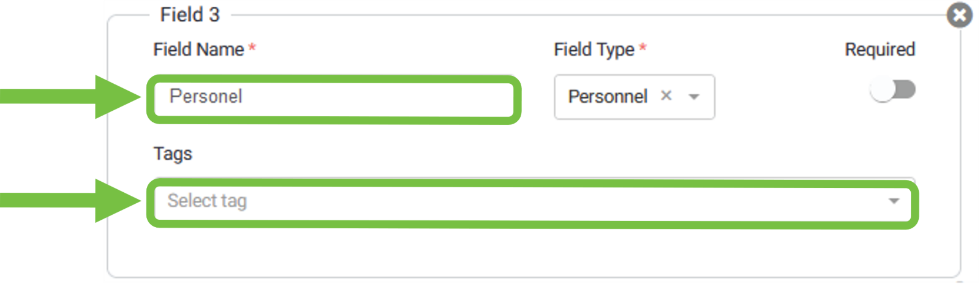Focus the Select tag placeholder text
Viewport: 980px width, 284px height.
207,201
